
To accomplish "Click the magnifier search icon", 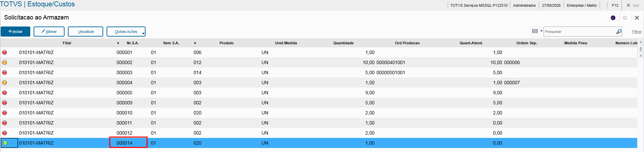I will point(618,32).
